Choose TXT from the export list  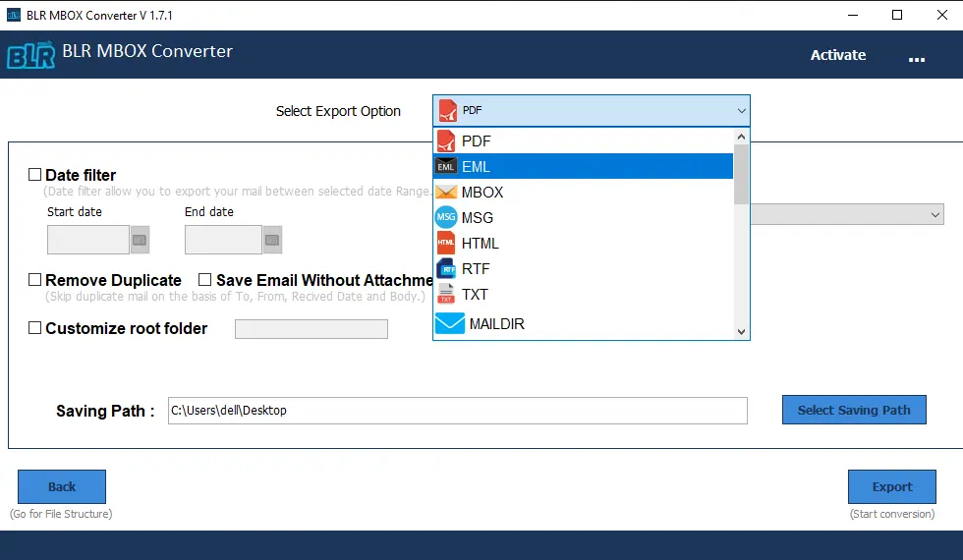[584, 294]
